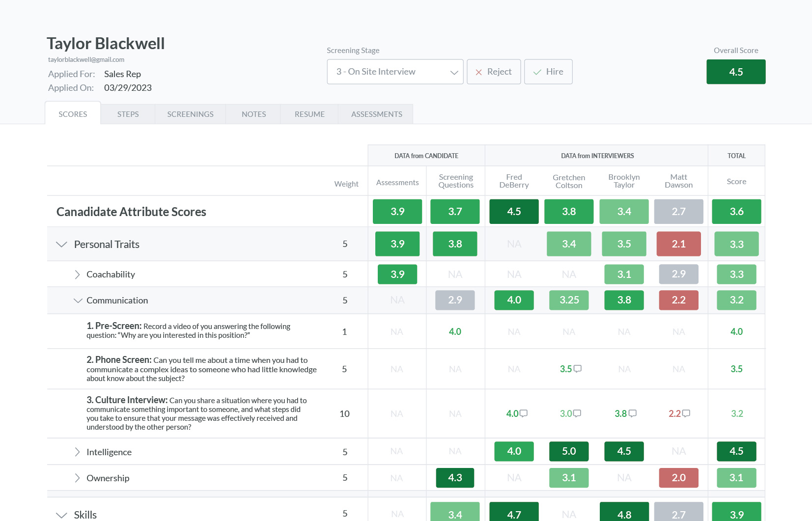
Task: Open Matt Dawson's Culture Interview comment bubble
Action: [x=687, y=413]
